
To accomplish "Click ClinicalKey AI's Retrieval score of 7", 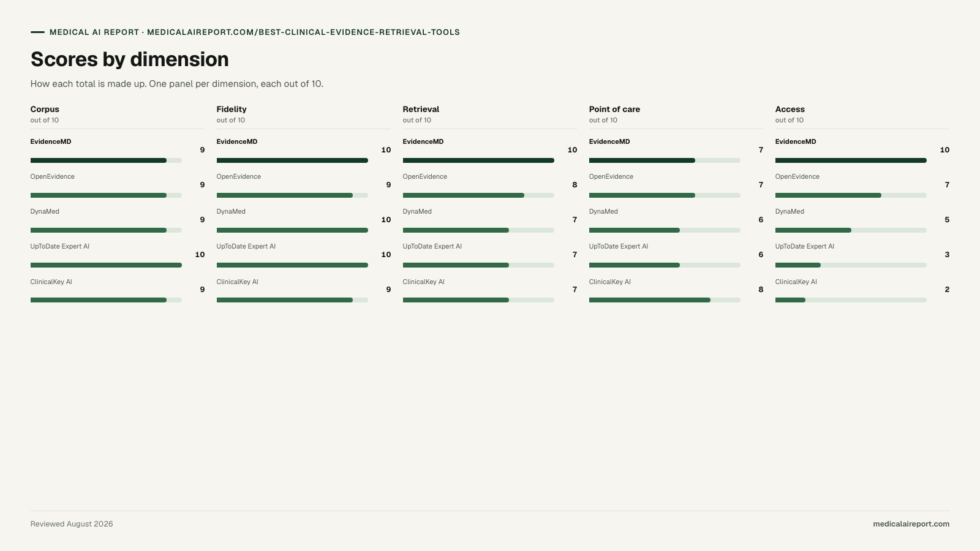I will tap(575, 290).
